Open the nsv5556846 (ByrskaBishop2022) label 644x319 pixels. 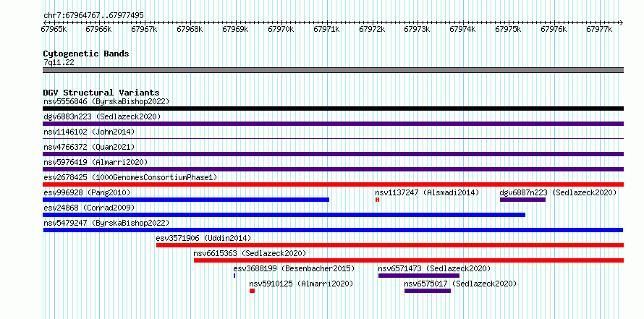(x=106, y=101)
